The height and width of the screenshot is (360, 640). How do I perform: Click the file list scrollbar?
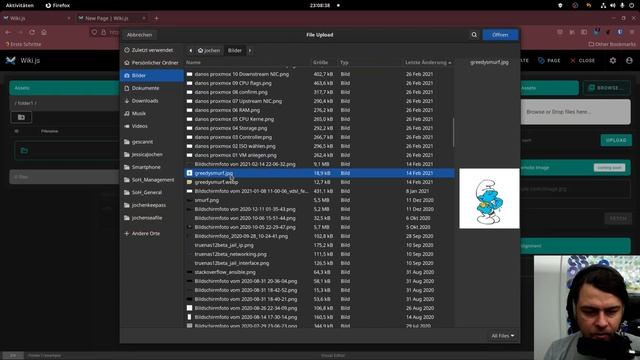453,133
